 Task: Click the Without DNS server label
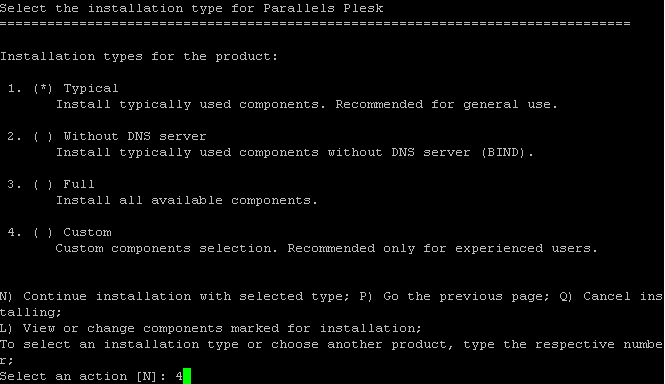tap(135, 136)
